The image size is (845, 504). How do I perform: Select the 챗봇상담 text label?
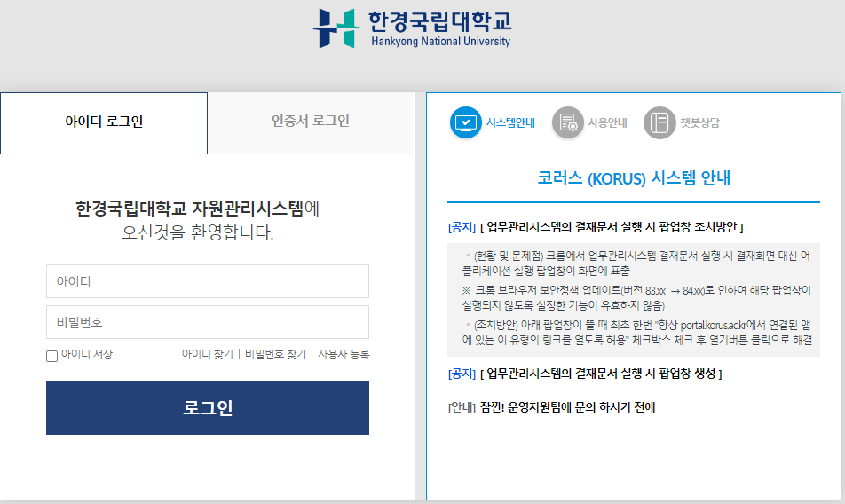(x=699, y=123)
